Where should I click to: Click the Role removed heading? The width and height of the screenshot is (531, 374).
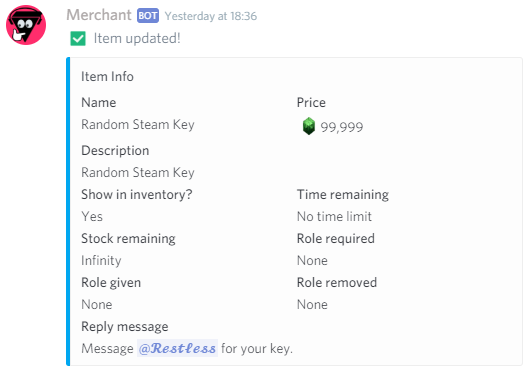coord(337,283)
